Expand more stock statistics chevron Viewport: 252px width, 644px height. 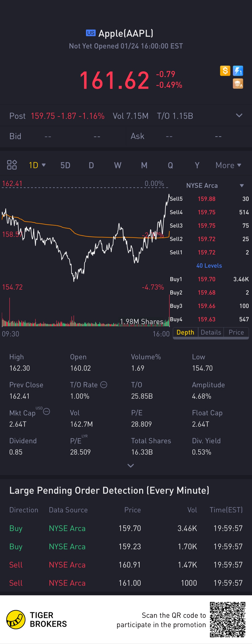[x=131, y=466]
